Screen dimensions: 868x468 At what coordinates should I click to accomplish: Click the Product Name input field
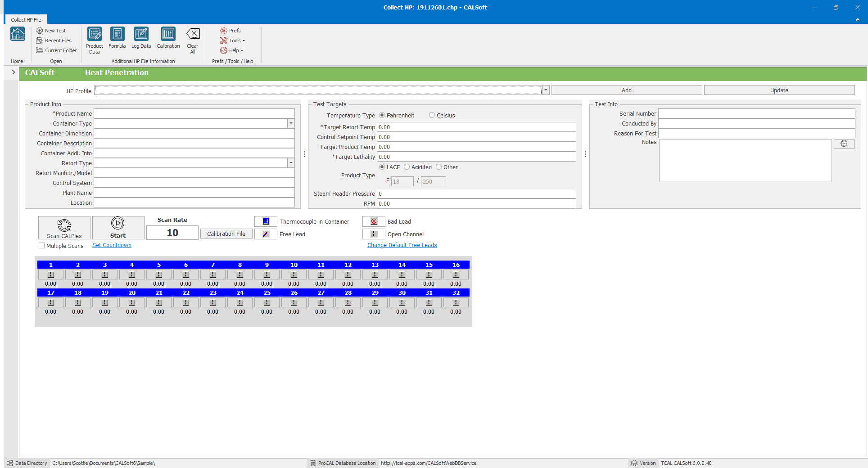pyautogui.click(x=194, y=113)
